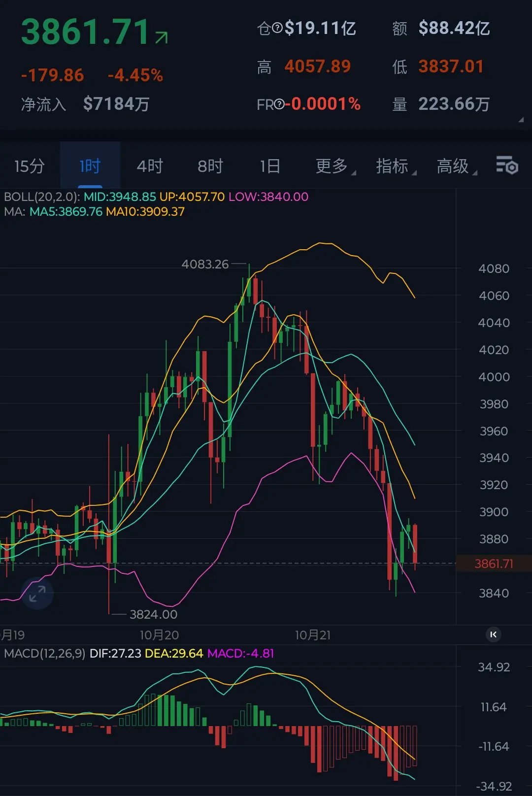Tap the percent change -4.45%
This screenshot has height=796, width=532.
[135, 75]
